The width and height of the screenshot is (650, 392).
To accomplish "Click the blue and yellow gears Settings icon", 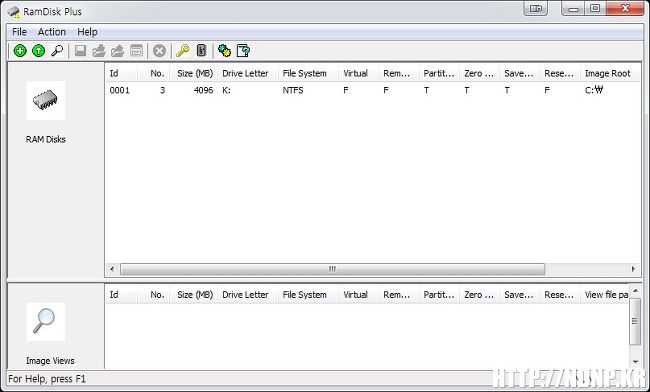I will (224, 51).
